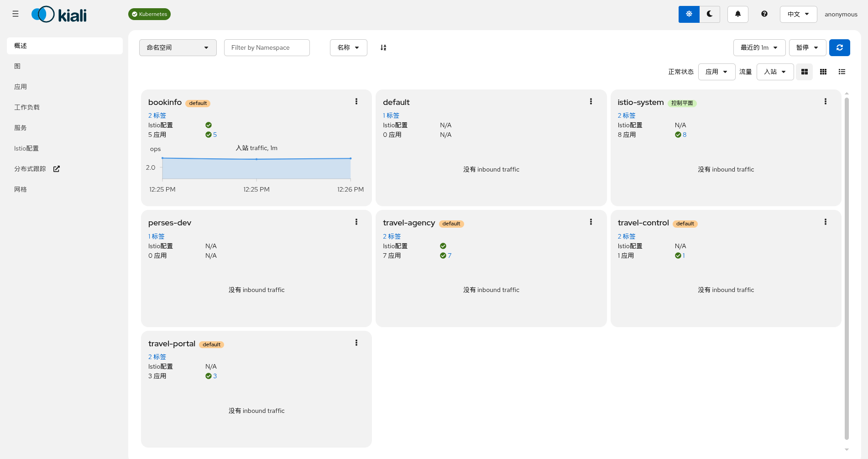The width and height of the screenshot is (868, 459).
Task: Click the sort order icon beside namespace filter
Action: point(383,47)
